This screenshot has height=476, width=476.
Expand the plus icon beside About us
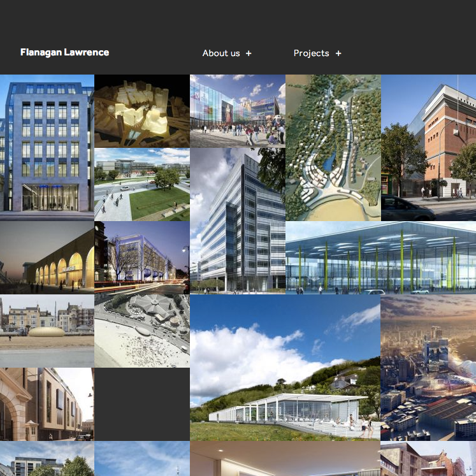[249, 54]
